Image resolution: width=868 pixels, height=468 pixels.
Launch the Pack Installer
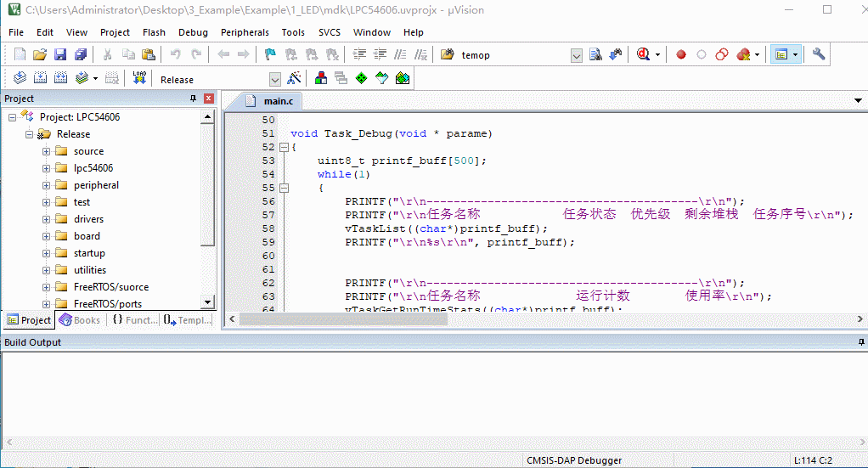tap(403, 78)
